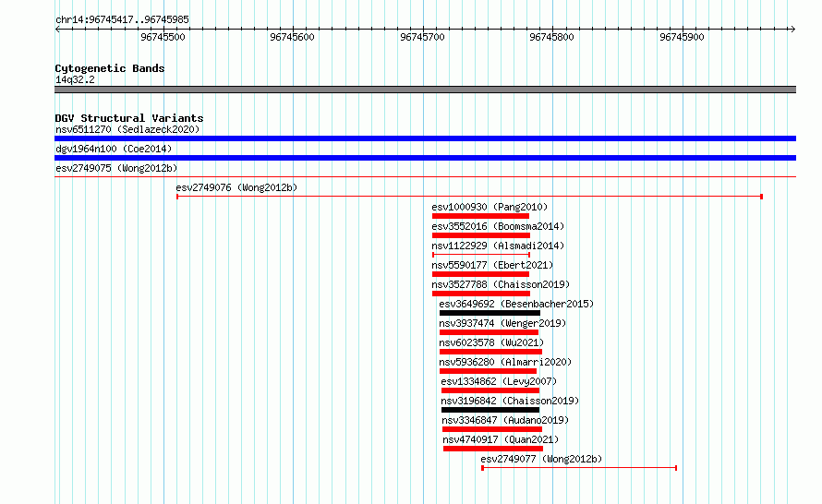The image size is (822, 504).
Task: Click nsv3196842 (Chaisson2019) label
Action: (x=510, y=401)
